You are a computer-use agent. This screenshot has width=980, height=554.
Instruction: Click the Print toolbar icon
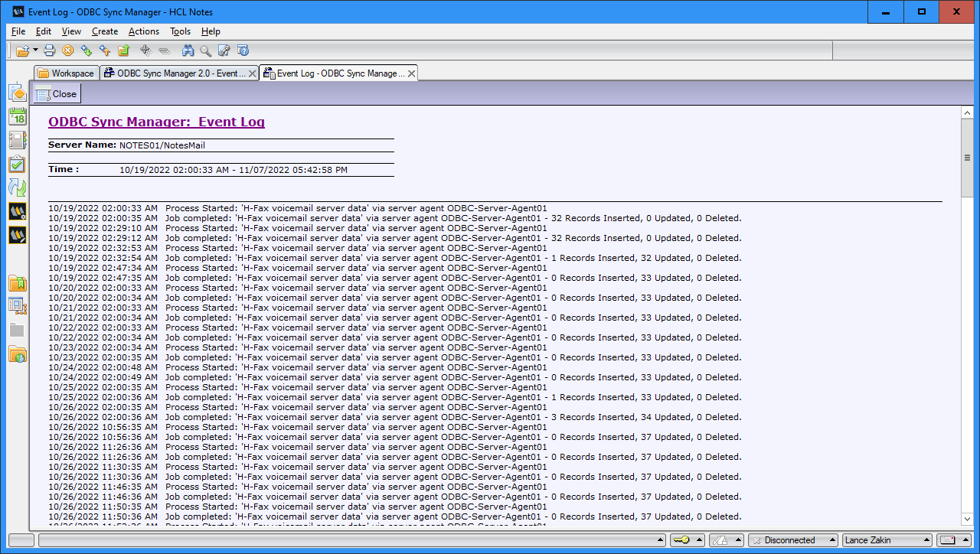[x=50, y=51]
